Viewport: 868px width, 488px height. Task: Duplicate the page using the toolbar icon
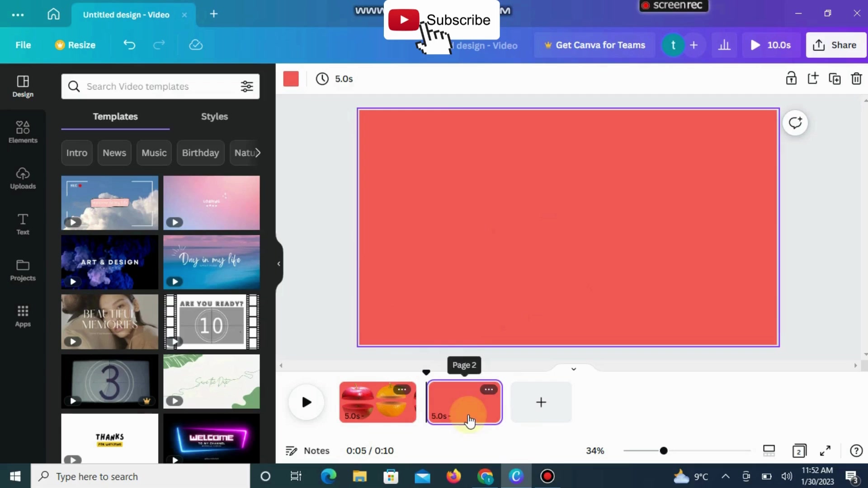[x=835, y=79]
